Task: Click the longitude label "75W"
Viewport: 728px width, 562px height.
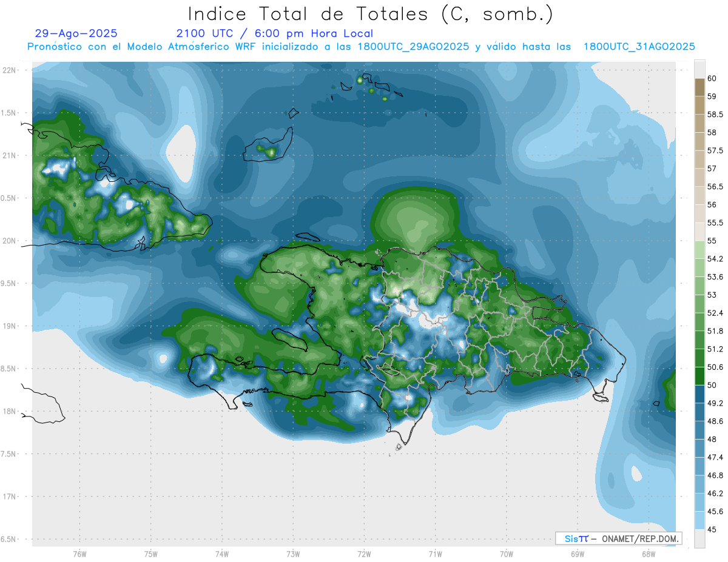Action: pos(150,554)
